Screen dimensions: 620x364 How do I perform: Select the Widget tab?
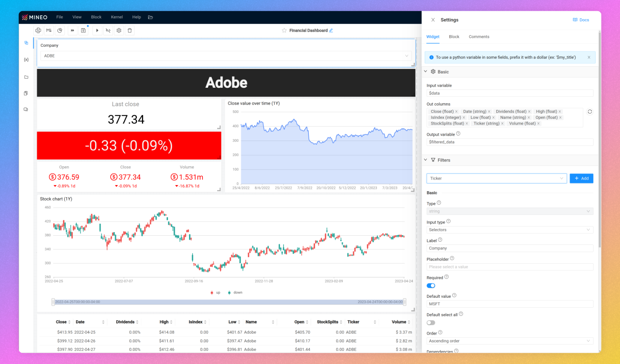pyautogui.click(x=433, y=37)
